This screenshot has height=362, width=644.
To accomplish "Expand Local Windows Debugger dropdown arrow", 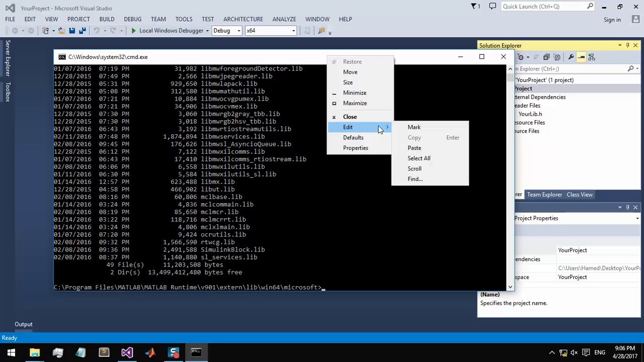I will click(x=207, y=31).
